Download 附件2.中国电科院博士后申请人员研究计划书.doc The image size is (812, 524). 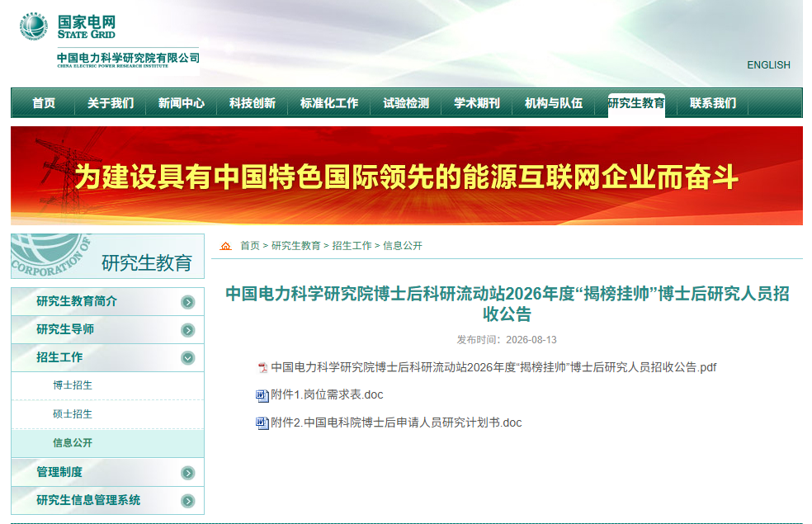point(396,423)
